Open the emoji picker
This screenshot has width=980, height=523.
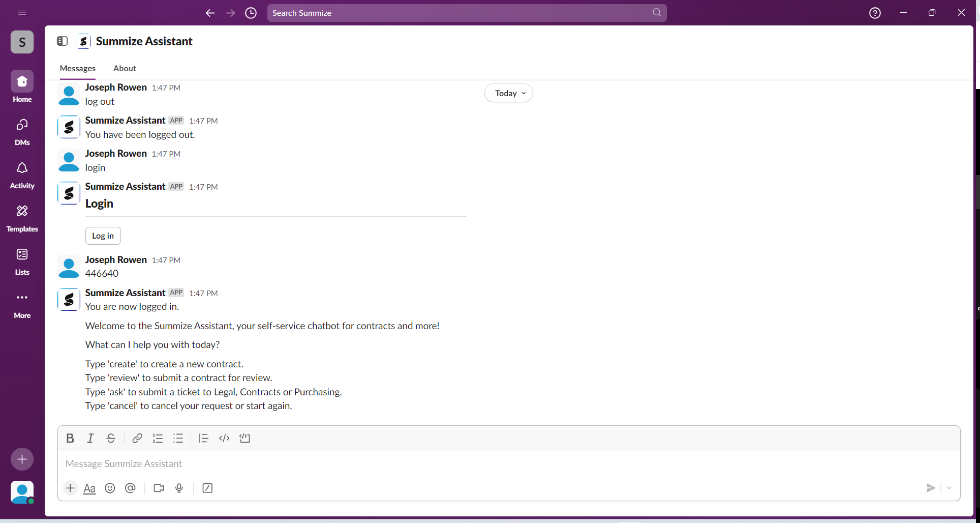[x=110, y=488]
